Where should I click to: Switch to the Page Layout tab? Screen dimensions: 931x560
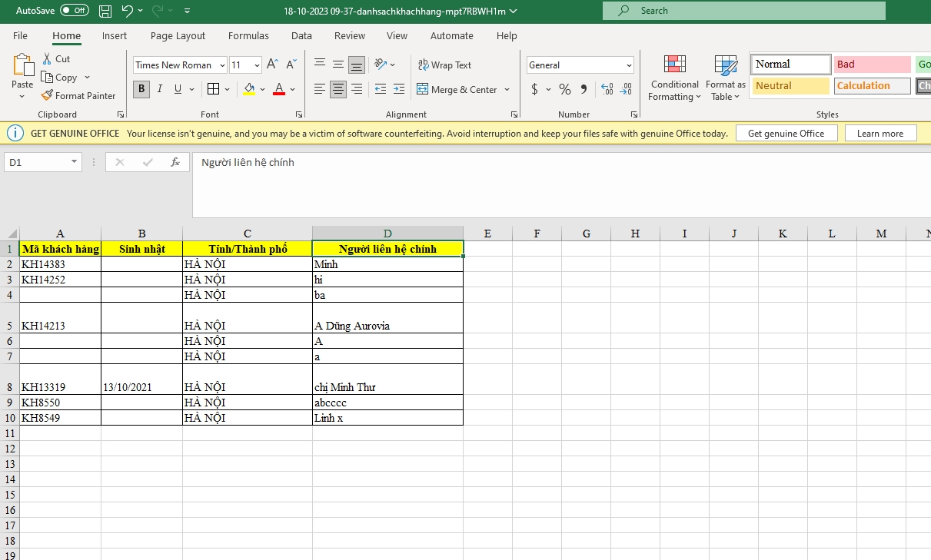(x=178, y=35)
